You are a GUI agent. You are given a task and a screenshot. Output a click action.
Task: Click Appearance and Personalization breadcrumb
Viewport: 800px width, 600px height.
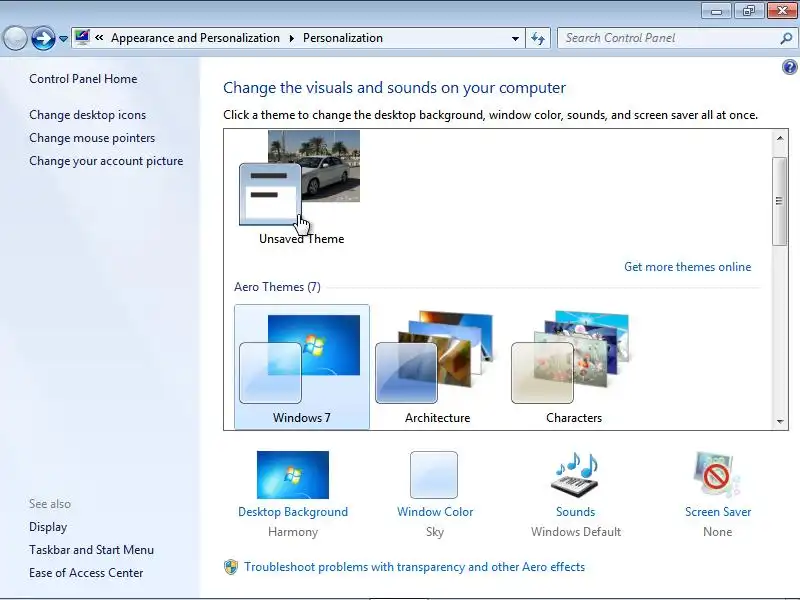coord(195,38)
